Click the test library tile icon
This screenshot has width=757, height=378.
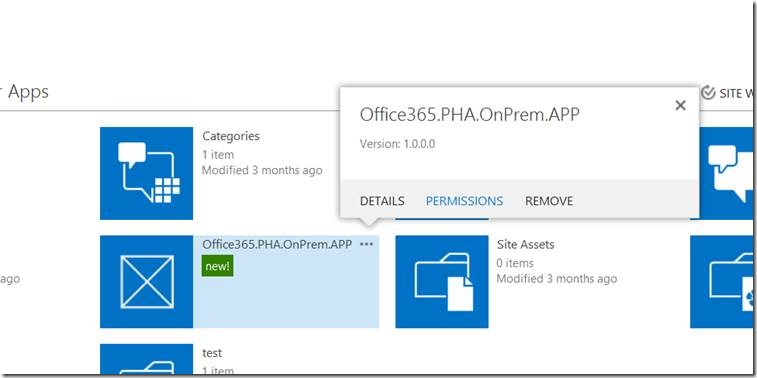tap(146, 360)
